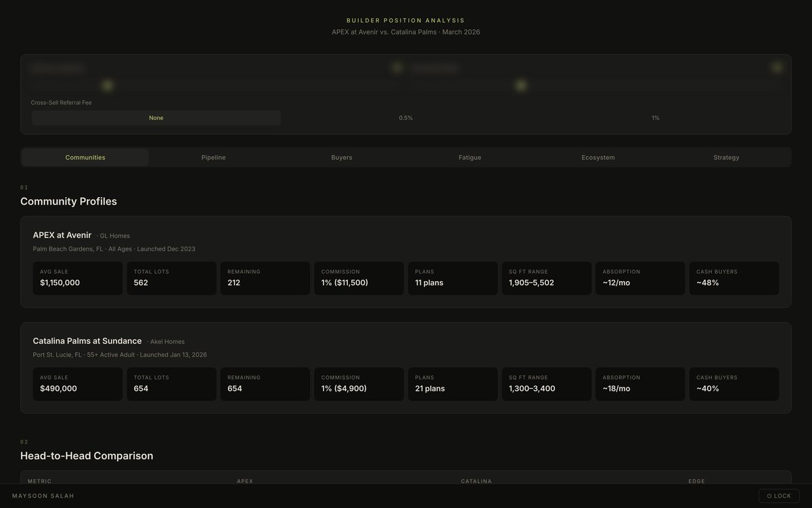The image size is (812, 508).
Task: Go to the Buyers tab
Action: (x=342, y=157)
